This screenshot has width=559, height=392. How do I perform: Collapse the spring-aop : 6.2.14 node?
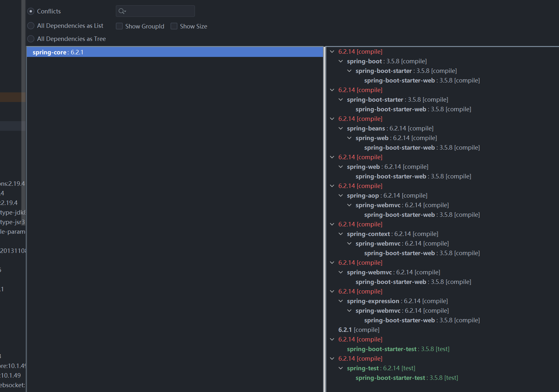(341, 195)
